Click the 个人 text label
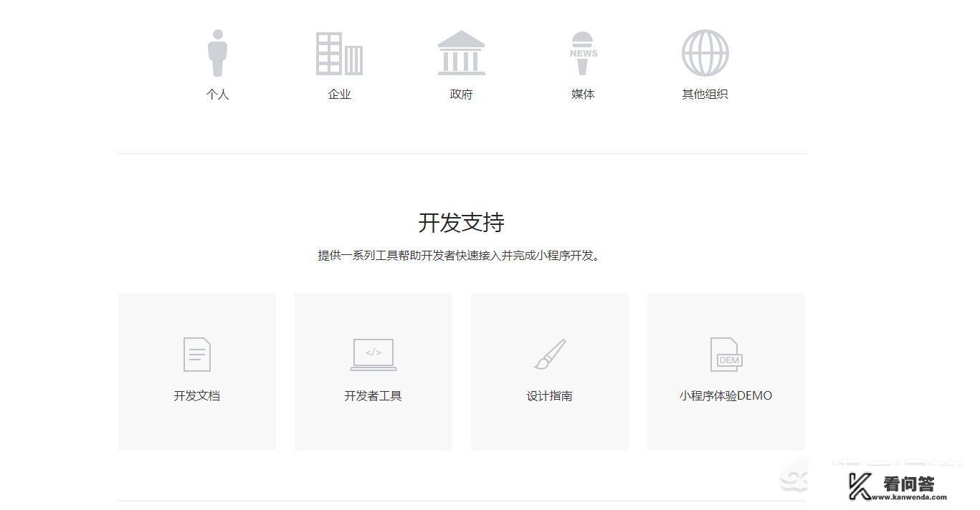The image size is (980, 510). coord(218,94)
